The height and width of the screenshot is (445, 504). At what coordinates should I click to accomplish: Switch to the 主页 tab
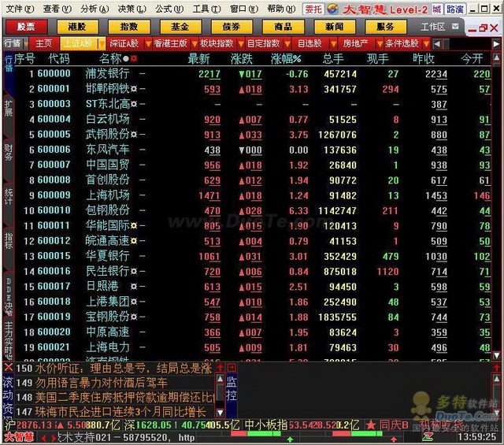point(44,43)
